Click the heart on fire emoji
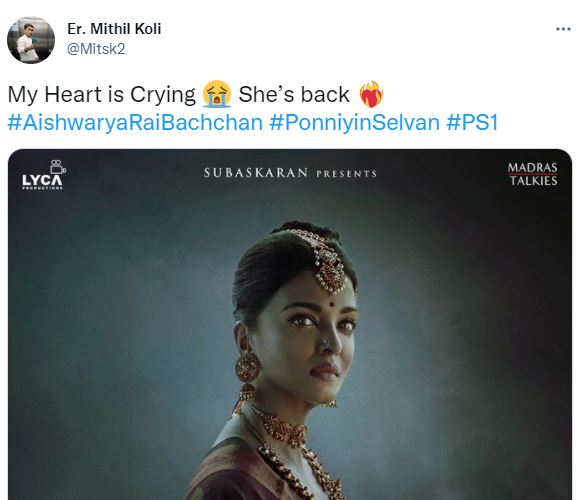This screenshot has height=500, width=581. [371, 94]
